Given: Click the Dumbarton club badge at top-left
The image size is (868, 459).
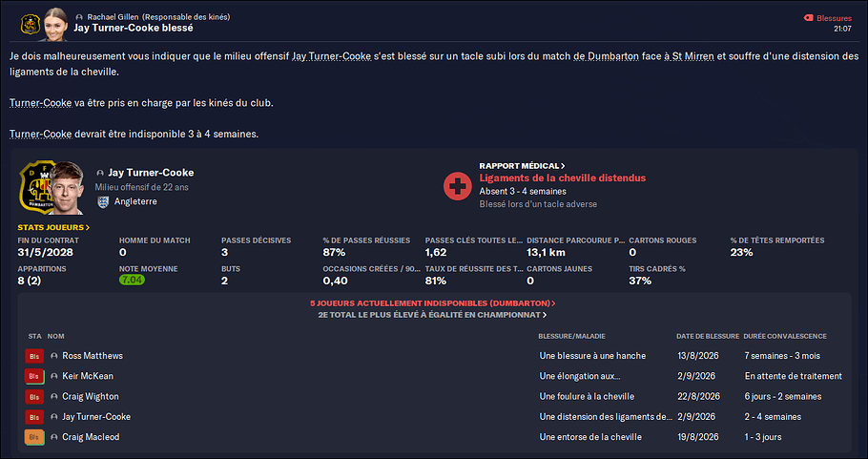Looking at the screenshot, I should click(30, 25).
